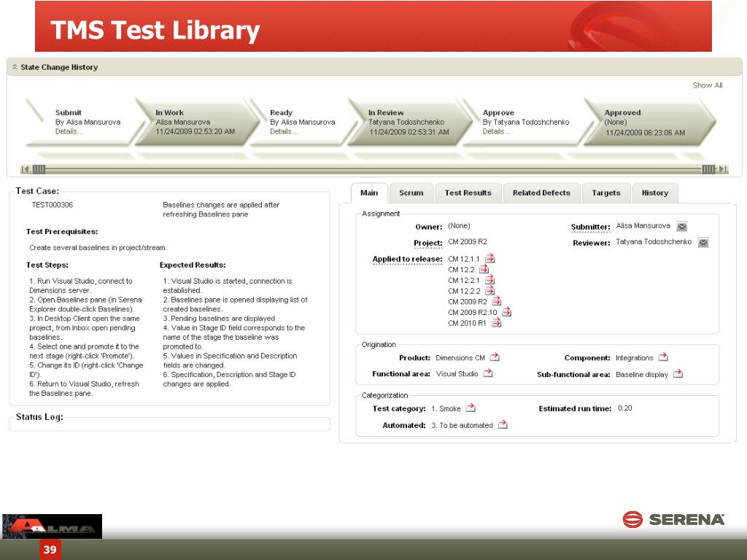
Task: Open 'To be automated' link icon
Action: (x=503, y=424)
